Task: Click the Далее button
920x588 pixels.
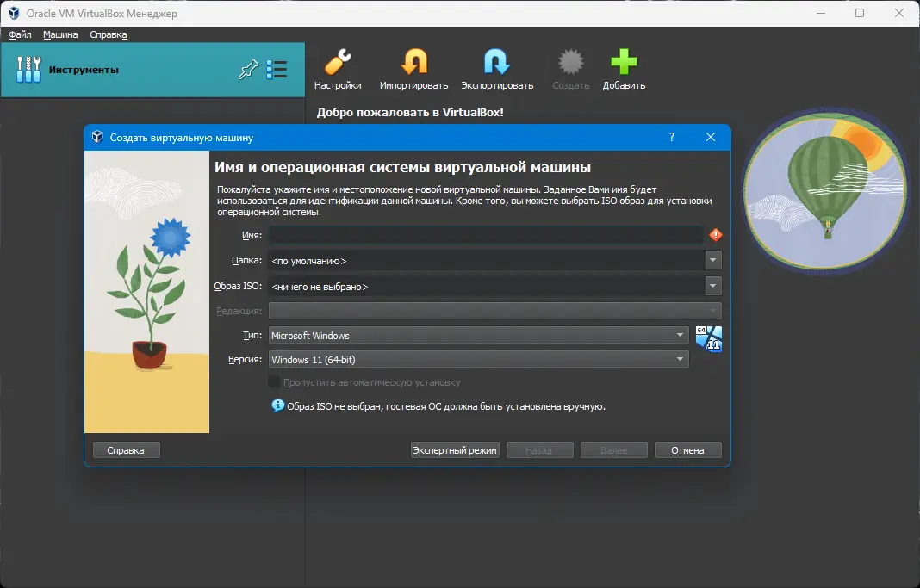Action: 613,450
